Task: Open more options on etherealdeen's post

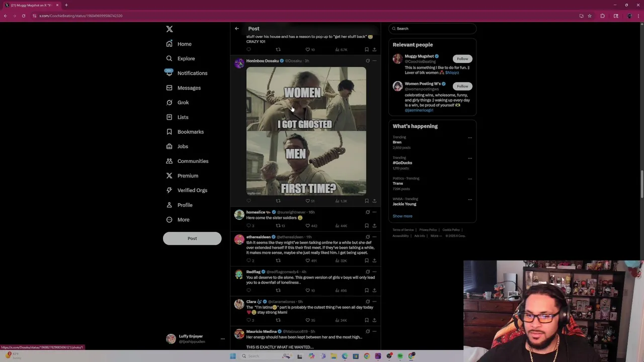Action: pos(374,237)
